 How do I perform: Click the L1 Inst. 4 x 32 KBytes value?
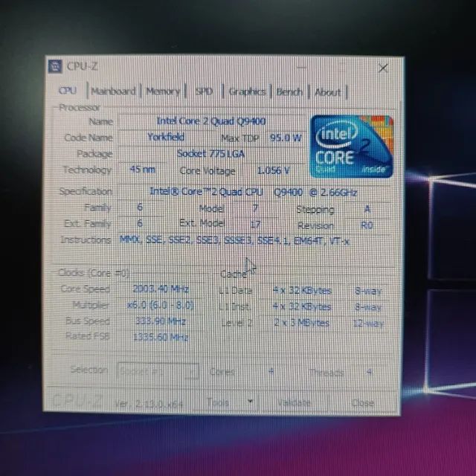(302, 306)
